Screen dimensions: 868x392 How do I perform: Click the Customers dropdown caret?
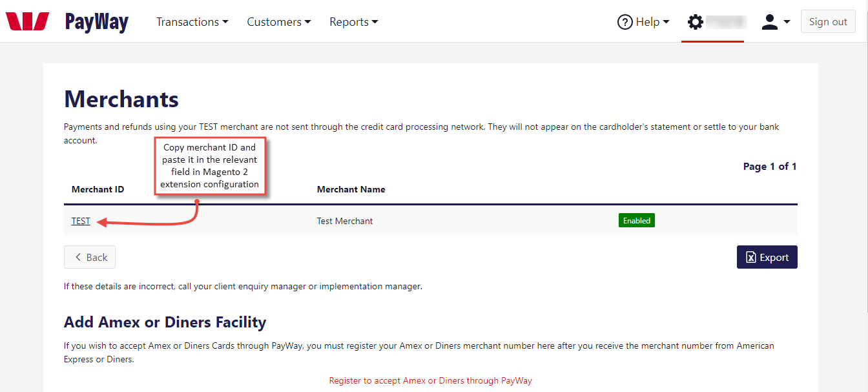(x=308, y=22)
